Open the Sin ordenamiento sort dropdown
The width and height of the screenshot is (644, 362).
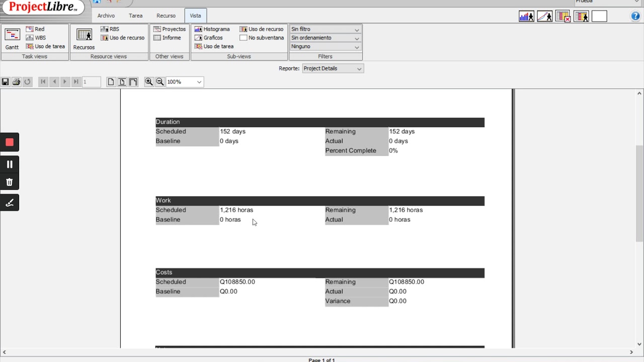[x=325, y=38]
